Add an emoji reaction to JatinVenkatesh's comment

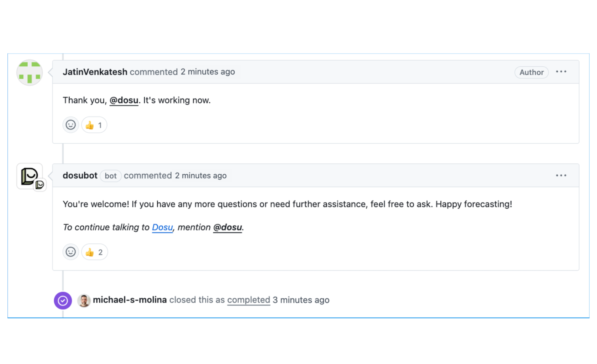(x=70, y=125)
